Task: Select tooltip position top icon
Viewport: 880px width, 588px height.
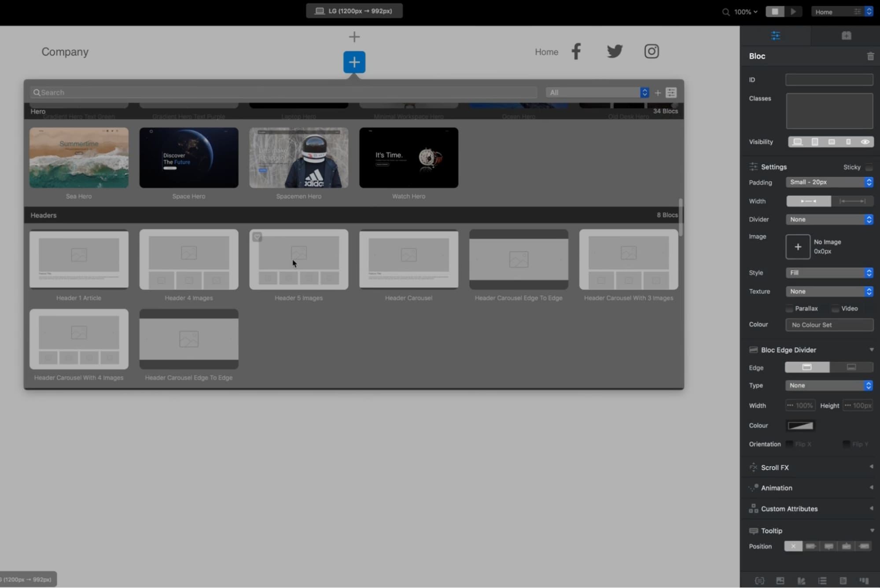Action: (x=846, y=546)
